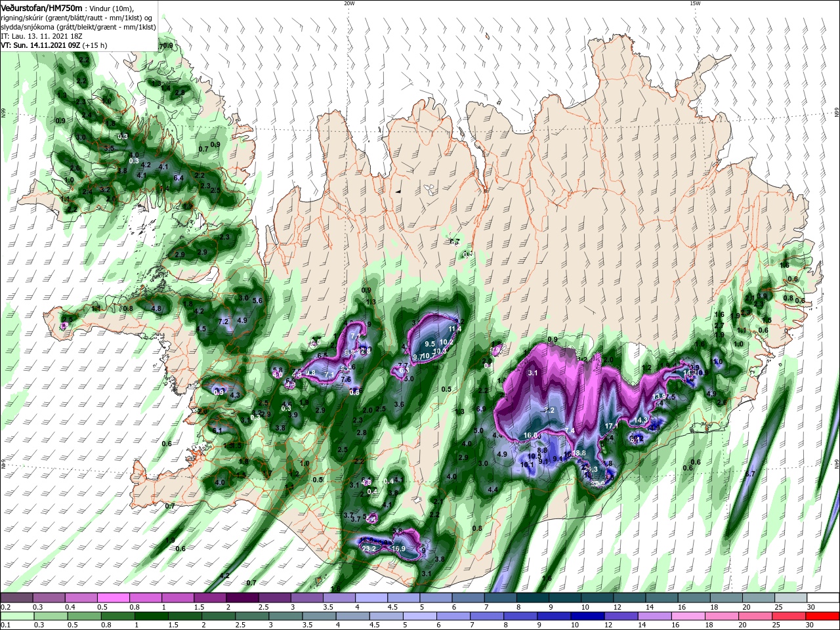This screenshot has height=630, width=840.
Task: Pick the dark teal swatch labeled 8 in upper legend
Action: [x=533, y=597]
